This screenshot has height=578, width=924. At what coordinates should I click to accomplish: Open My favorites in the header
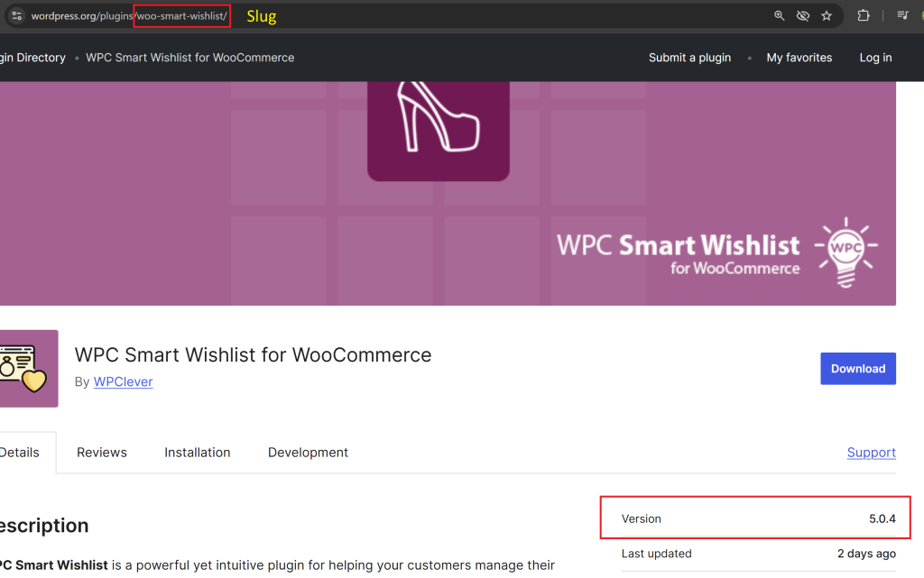[x=799, y=58]
